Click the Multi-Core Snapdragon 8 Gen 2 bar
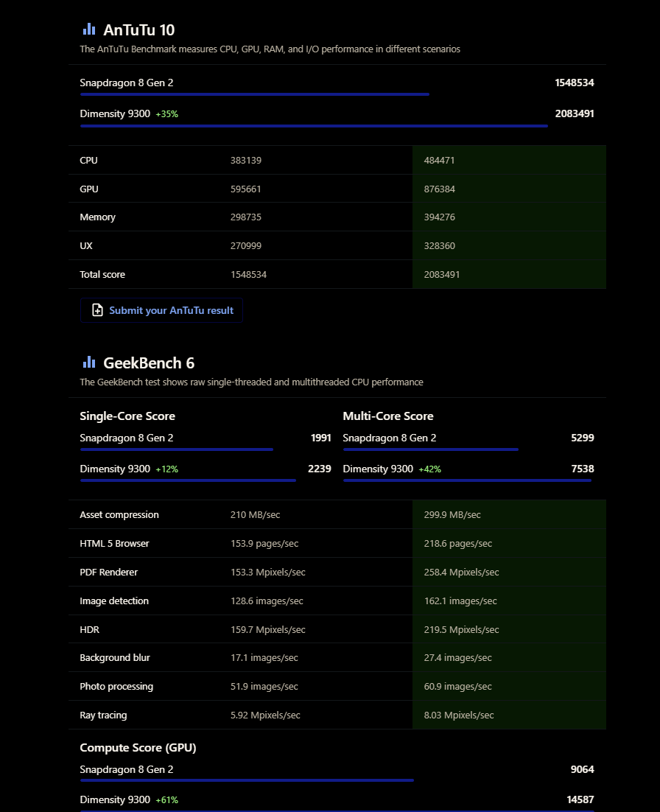660x812 pixels. pyautogui.click(x=431, y=449)
